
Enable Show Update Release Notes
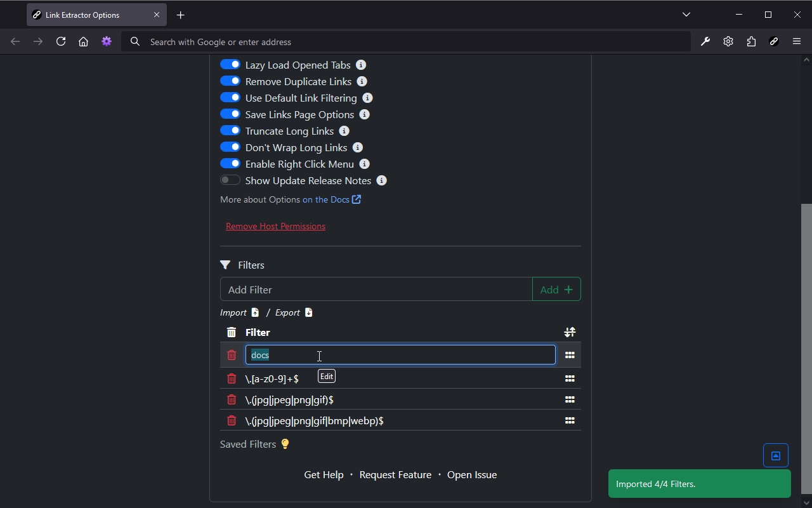pyautogui.click(x=230, y=180)
